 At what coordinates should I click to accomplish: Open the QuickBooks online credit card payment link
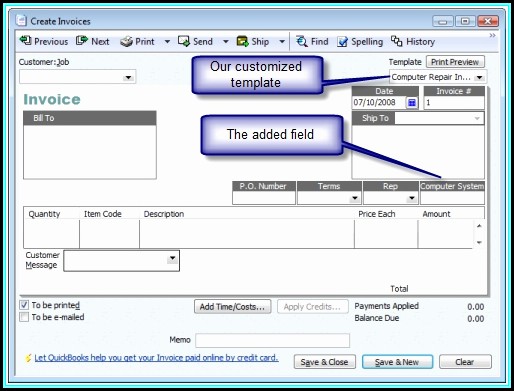point(156,358)
